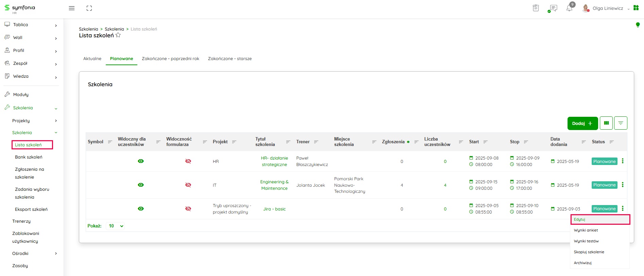The height and width of the screenshot is (276, 644).
Task: Click the green lightbulb hint icon
Action: (638, 25)
